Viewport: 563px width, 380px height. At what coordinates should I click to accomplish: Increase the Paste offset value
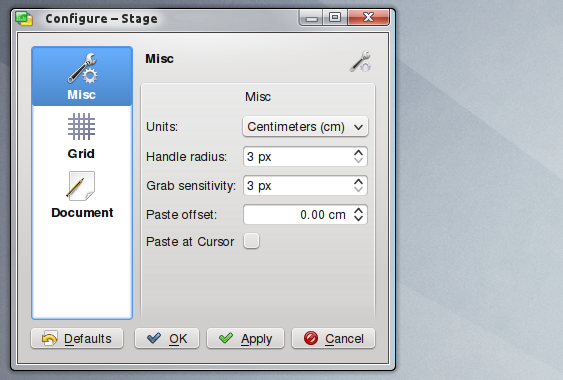pos(358,211)
